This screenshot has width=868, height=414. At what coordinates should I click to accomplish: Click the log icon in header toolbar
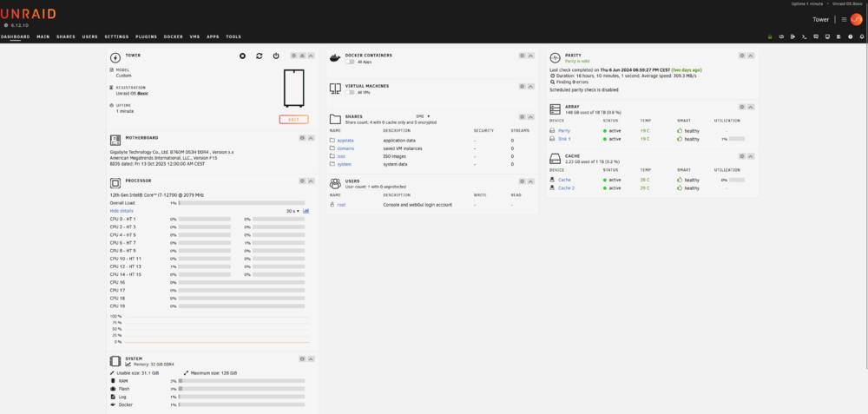pyautogui.click(x=838, y=37)
